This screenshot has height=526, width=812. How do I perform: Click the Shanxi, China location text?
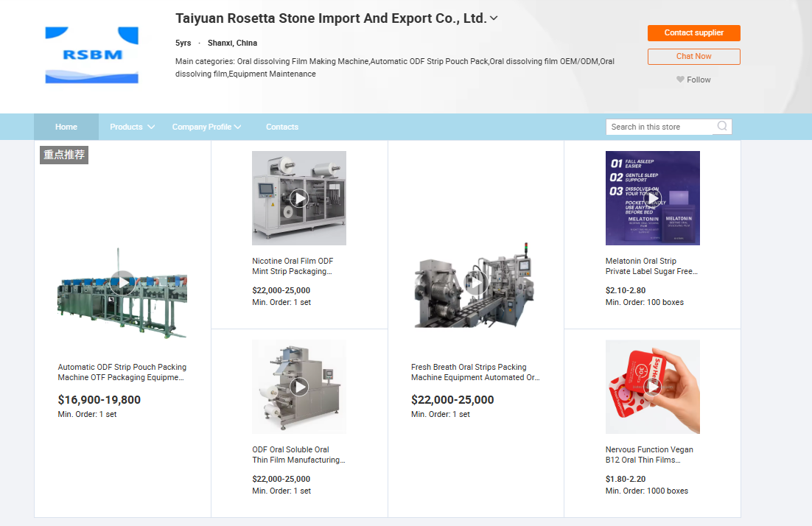[232, 43]
